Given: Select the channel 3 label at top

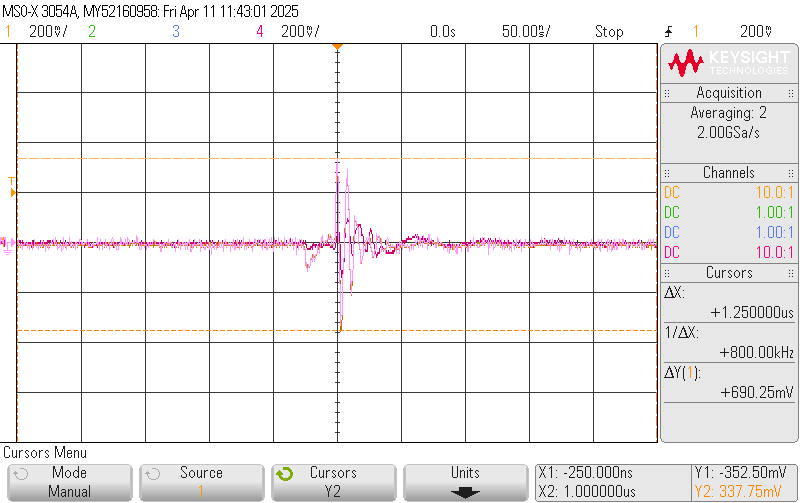Looking at the screenshot, I should (x=176, y=32).
